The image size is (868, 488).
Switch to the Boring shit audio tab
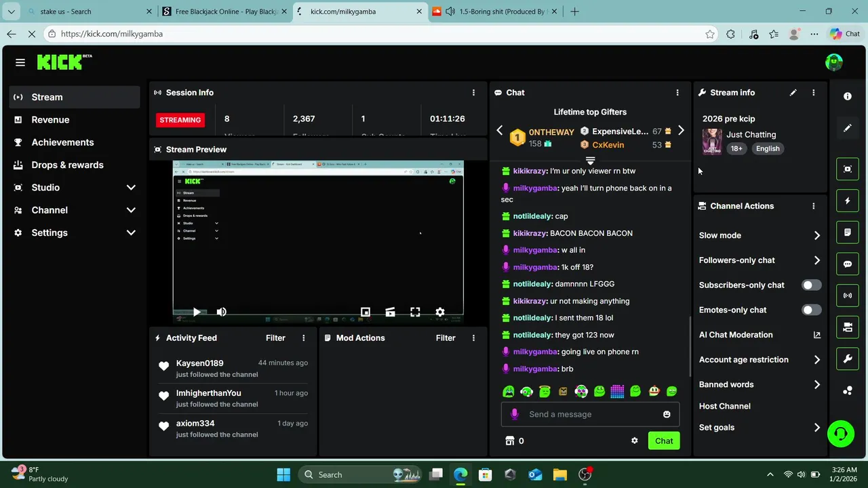495,12
